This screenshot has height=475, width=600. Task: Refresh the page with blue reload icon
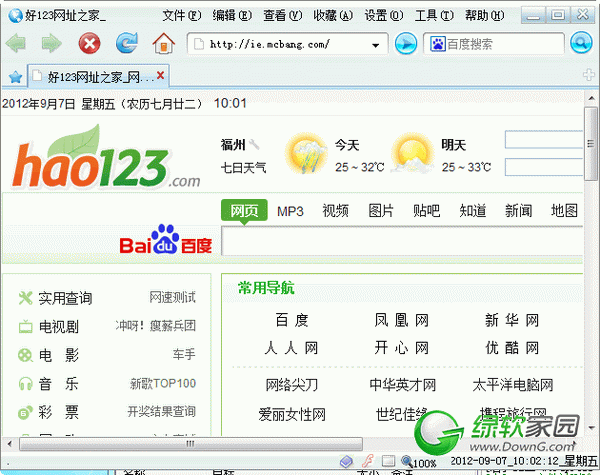coord(127,43)
